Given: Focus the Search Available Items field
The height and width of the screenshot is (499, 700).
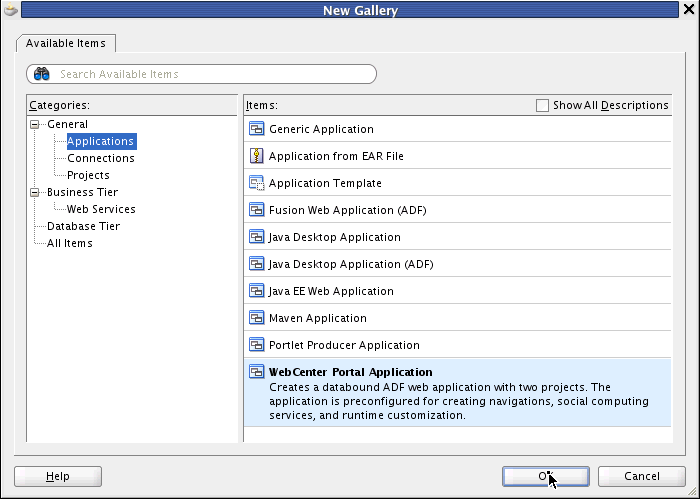Looking at the screenshot, I should [x=210, y=74].
